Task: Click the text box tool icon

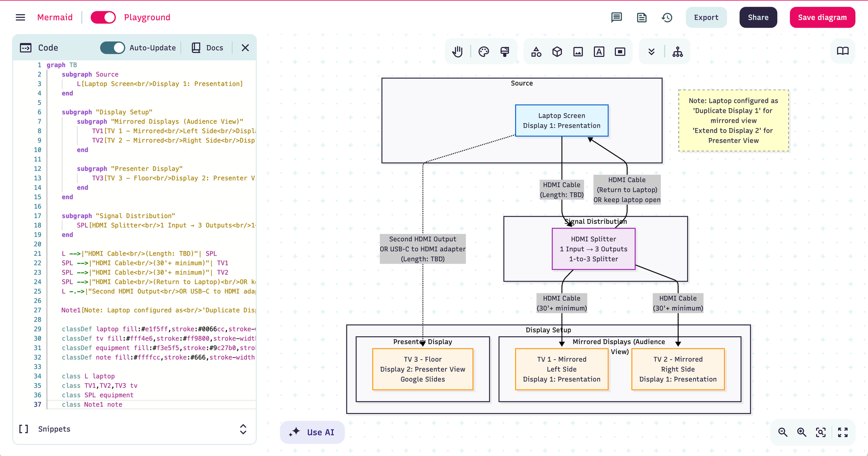Action: pyautogui.click(x=599, y=52)
